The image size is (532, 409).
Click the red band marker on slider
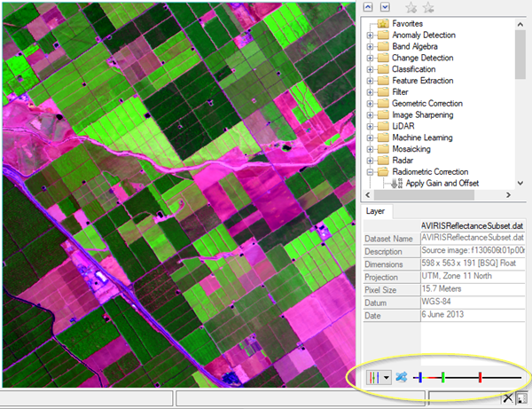(x=480, y=377)
